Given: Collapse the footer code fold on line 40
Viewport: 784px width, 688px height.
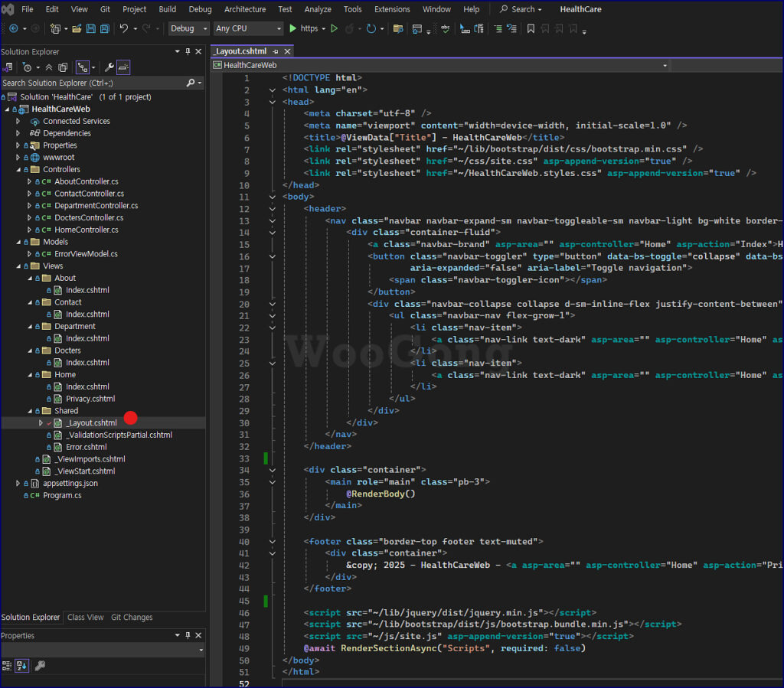Looking at the screenshot, I should 272,542.
